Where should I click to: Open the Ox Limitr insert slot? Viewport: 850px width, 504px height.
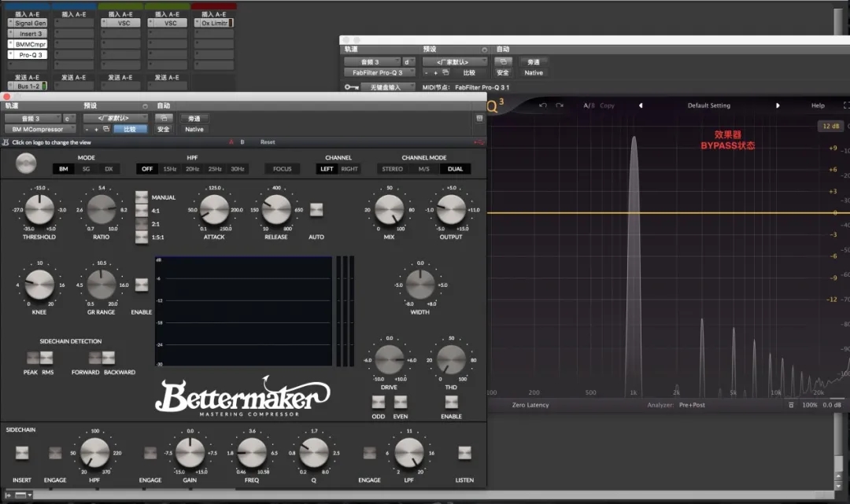pyautogui.click(x=213, y=24)
